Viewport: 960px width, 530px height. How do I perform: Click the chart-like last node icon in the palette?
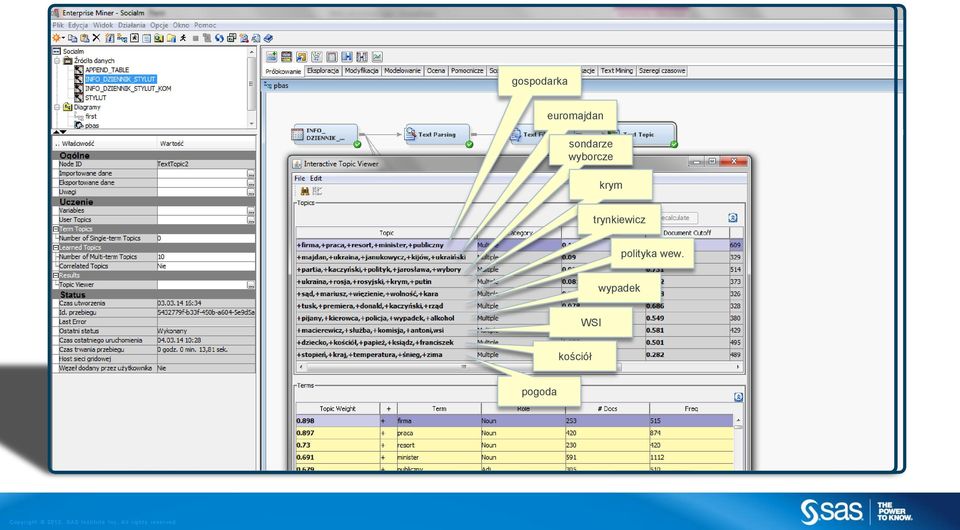(377, 57)
